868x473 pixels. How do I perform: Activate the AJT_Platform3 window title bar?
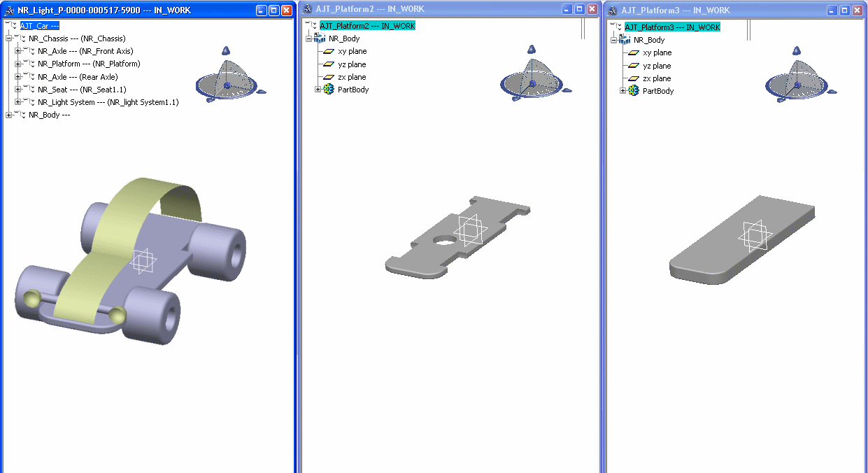click(x=736, y=10)
